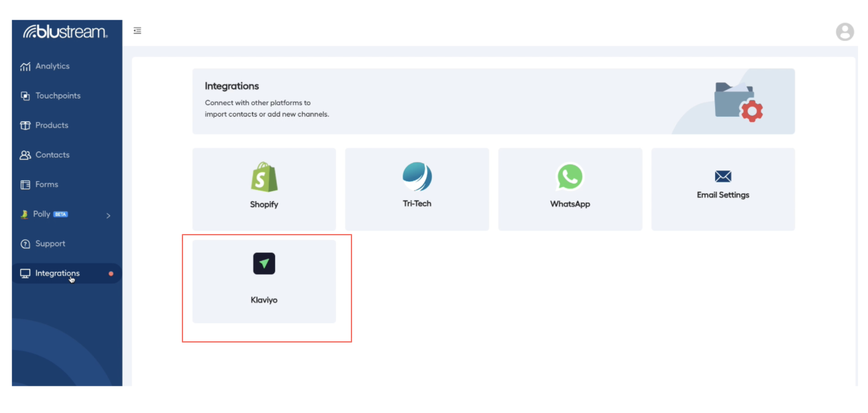Click the Touchpoints sidebar icon
The image size is (868, 413).
25,96
